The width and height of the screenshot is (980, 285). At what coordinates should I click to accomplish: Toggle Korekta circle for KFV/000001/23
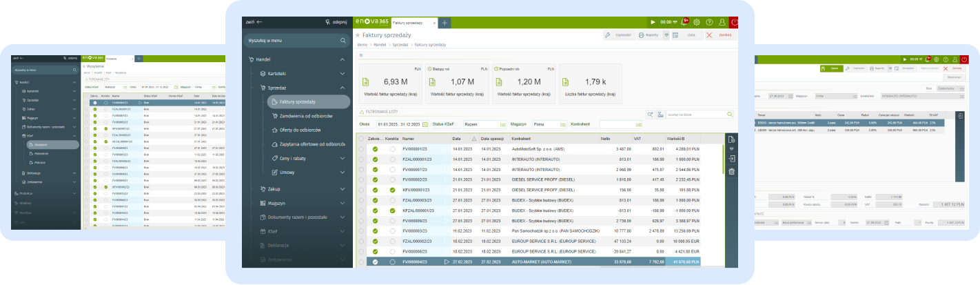(392, 190)
